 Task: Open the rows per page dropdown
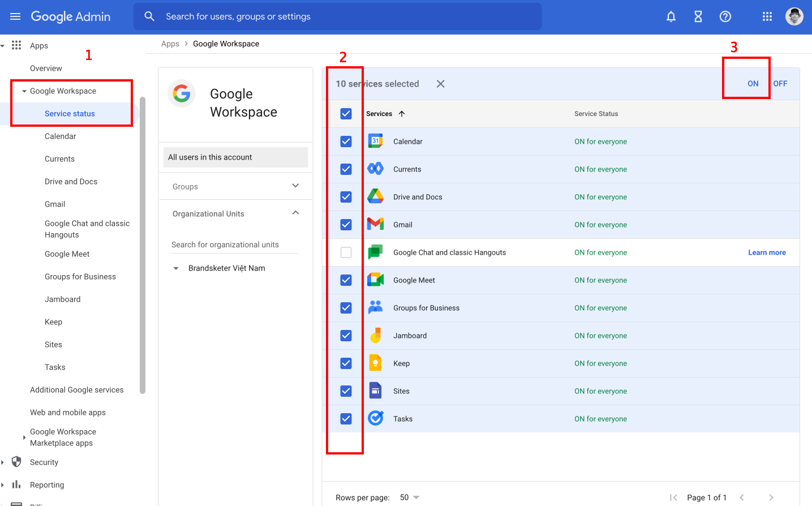410,498
